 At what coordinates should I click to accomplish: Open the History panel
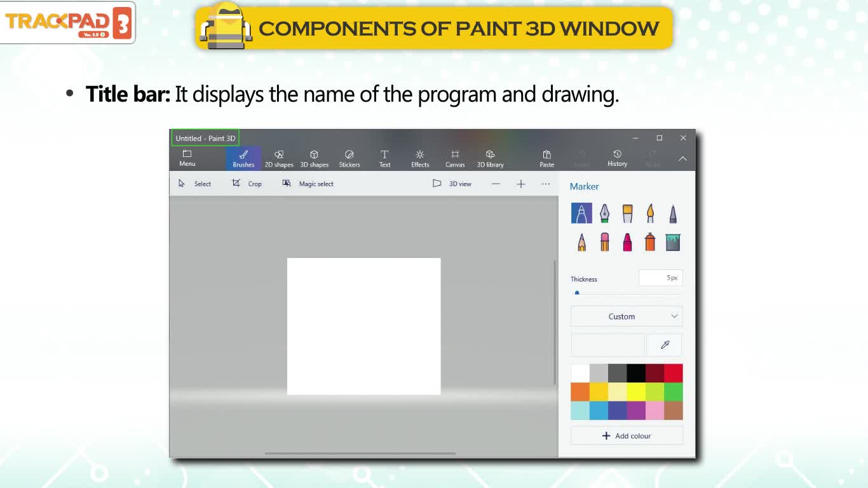617,158
